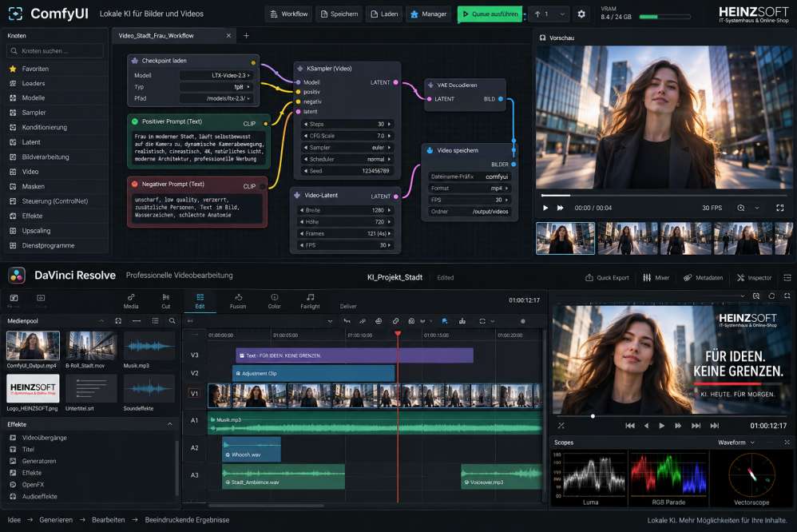The height and width of the screenshot is (532, 797).
Task: Play the DaVinci Resolve viewer
Action: (662, 426)
